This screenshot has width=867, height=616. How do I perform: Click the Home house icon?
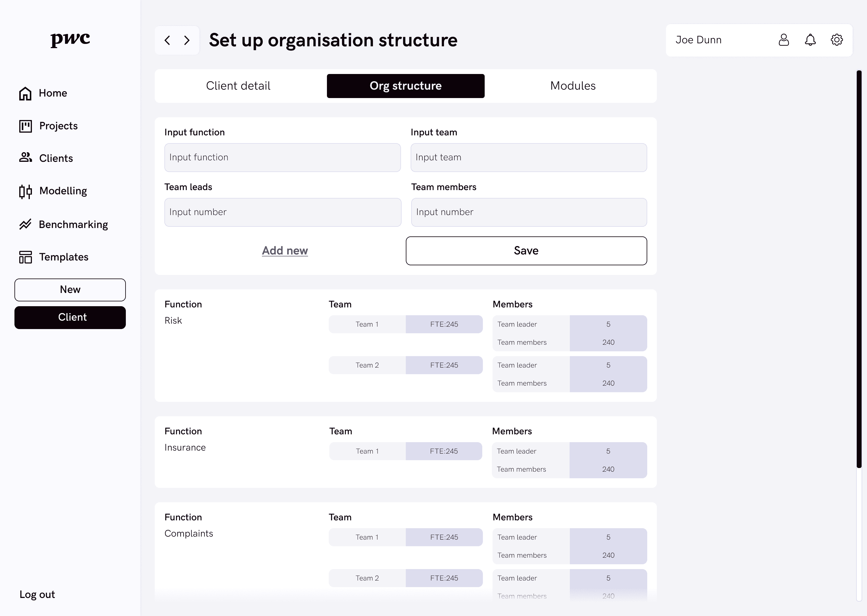[25, 93]
